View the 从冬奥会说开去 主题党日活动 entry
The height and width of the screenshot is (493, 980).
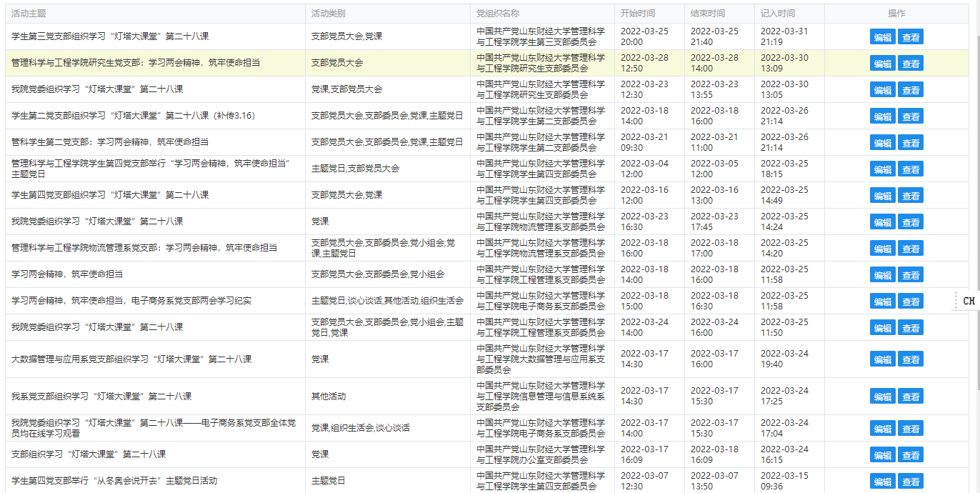(x=910, y=482)
